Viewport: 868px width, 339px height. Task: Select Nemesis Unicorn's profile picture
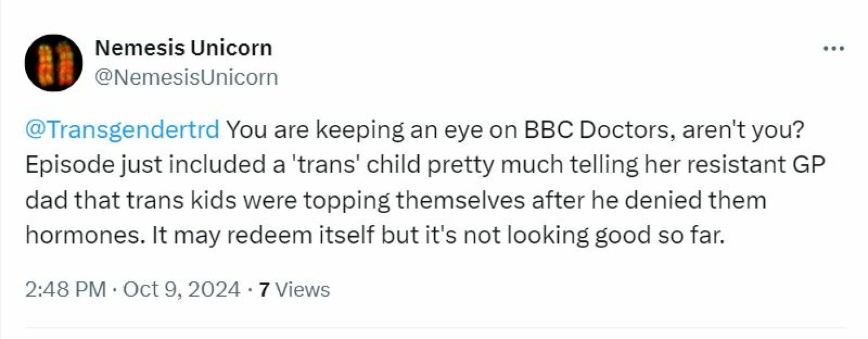(x=54, y=62)
